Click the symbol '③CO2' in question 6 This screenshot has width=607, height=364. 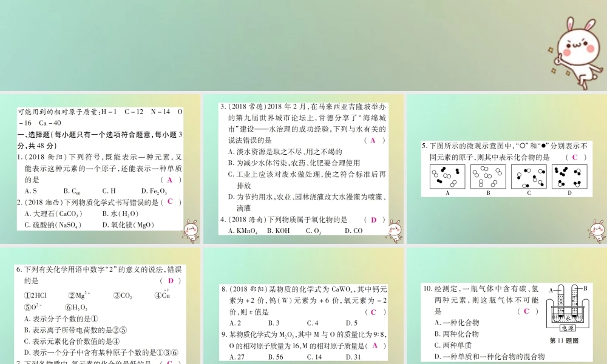[123, 296]
